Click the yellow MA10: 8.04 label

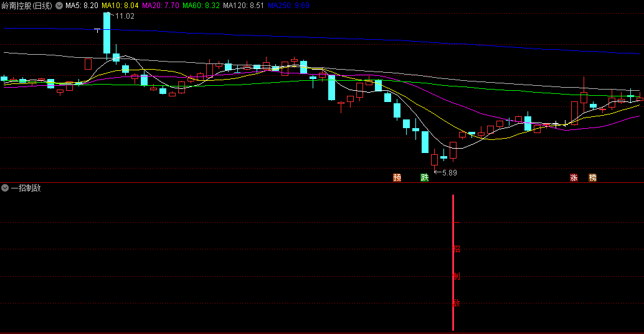[120, 6]
